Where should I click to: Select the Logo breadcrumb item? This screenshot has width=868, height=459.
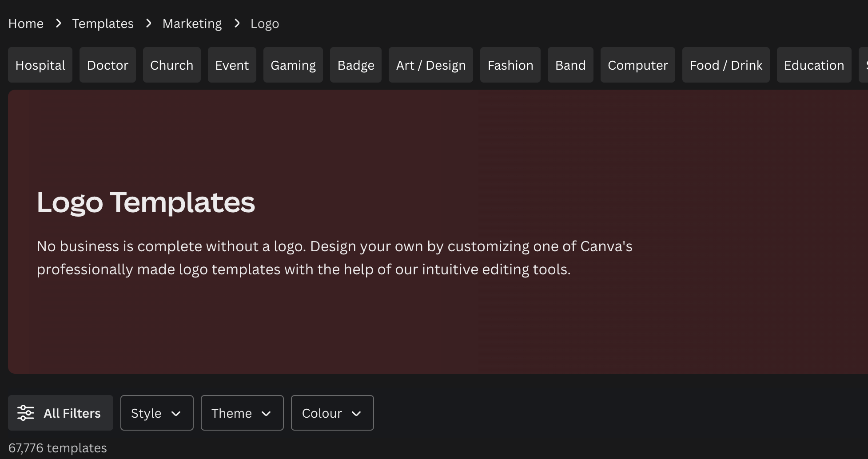[x=265, y=23]
